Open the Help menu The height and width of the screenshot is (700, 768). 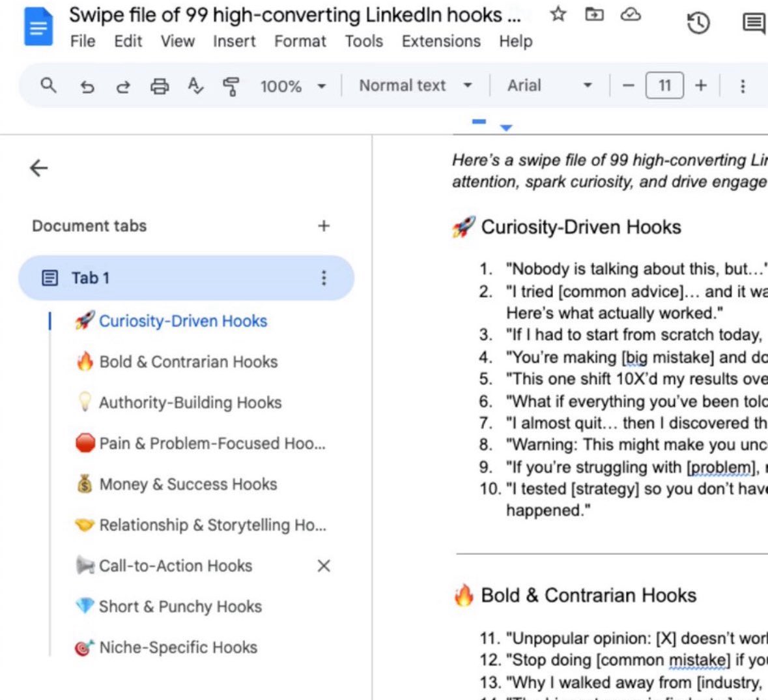[515, 41]
